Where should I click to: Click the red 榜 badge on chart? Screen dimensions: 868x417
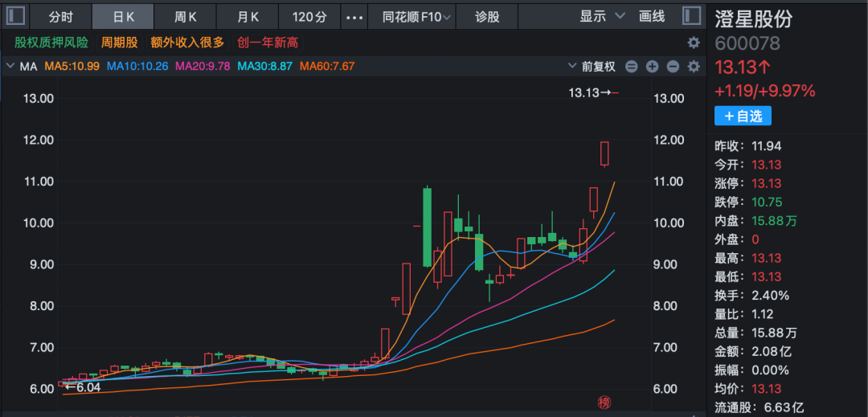[x=604, y=402]
